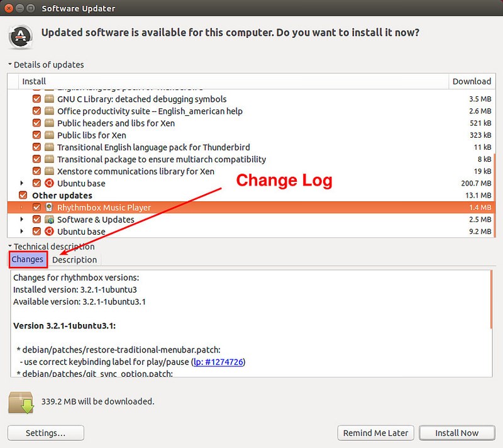
Task: Uncheck Xenstore communications library checkbox
Action: coord(36,171)
